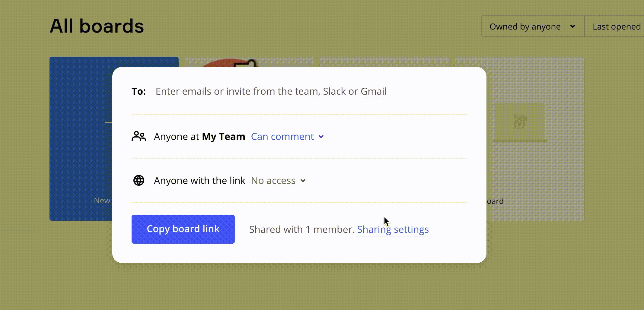Click the Shared with 1 member text
Image resolution: width=644 pixels, height=310 pixels.
coord(301,229)
